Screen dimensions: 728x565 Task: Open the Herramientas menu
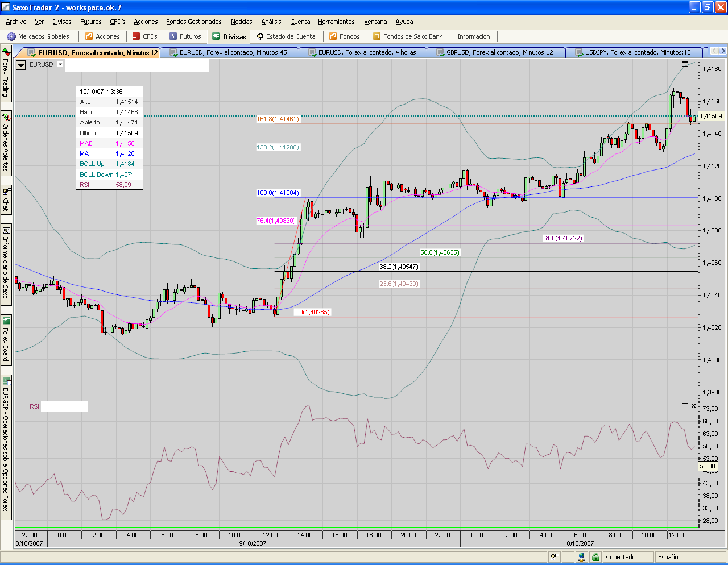pyautogui.click(x=336, y=22)
